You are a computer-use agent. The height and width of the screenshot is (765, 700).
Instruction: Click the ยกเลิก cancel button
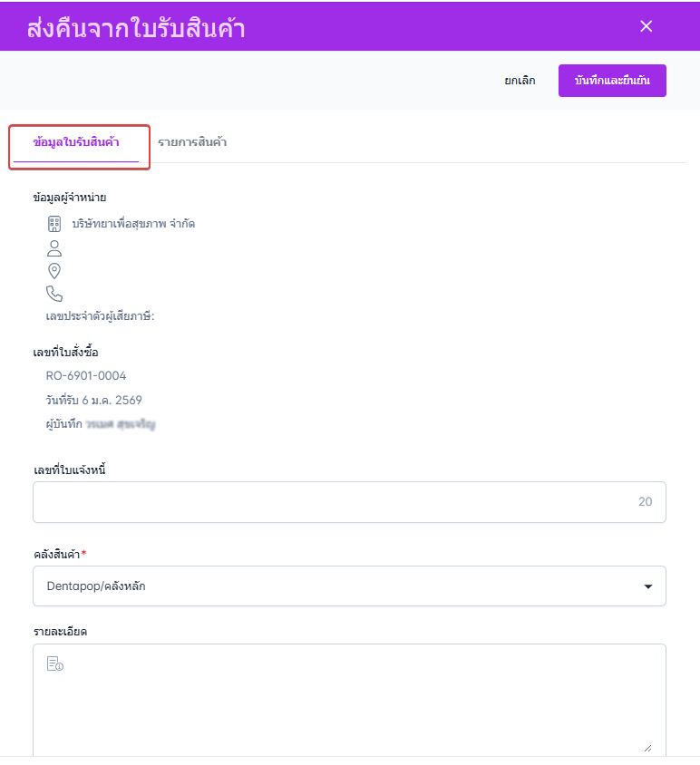tap(520, 81)
